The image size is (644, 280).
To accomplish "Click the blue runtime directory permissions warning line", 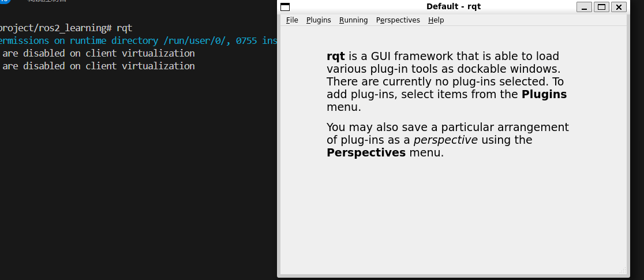I will coord(138,40).
